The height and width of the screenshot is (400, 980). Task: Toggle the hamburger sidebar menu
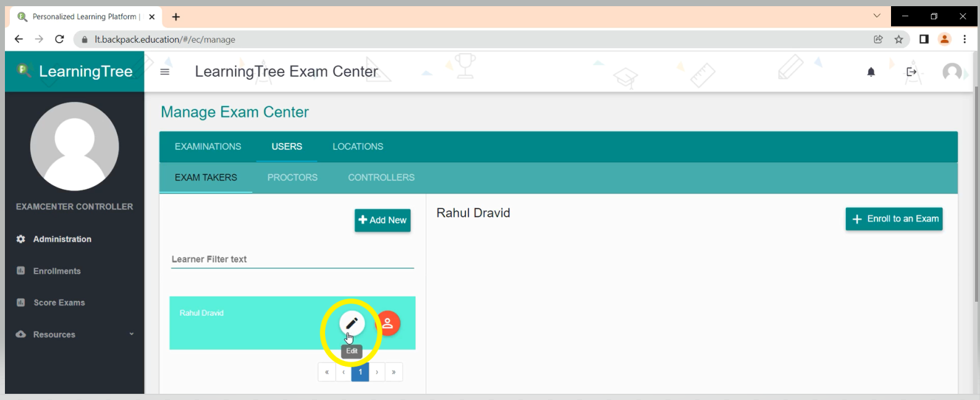tap(164, 72)
